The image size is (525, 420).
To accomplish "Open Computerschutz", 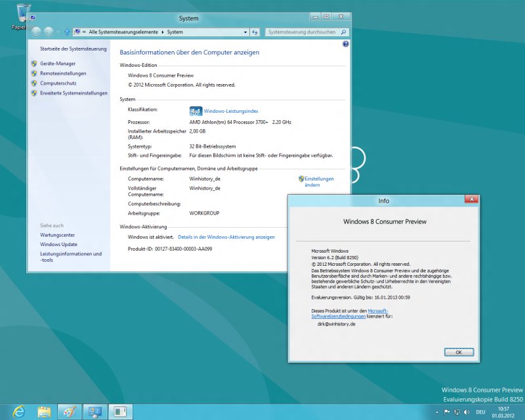I will point(58,83).
